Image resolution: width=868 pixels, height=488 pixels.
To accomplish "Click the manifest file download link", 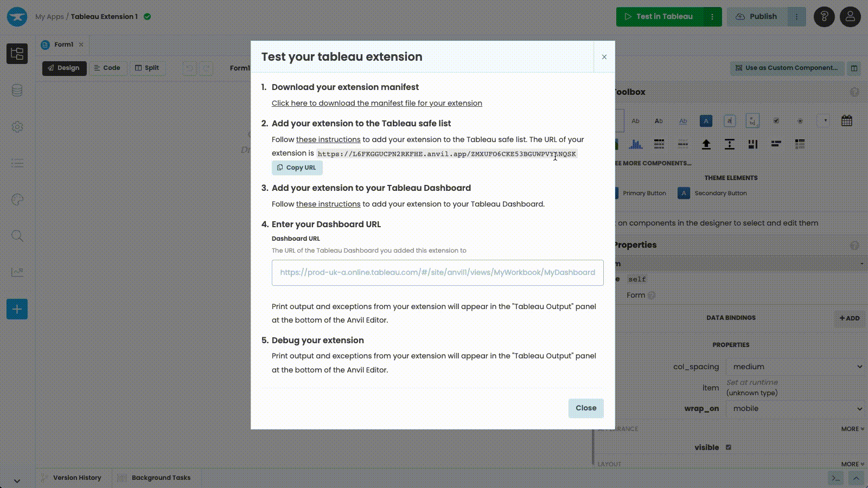I will [x=377, y=103].
